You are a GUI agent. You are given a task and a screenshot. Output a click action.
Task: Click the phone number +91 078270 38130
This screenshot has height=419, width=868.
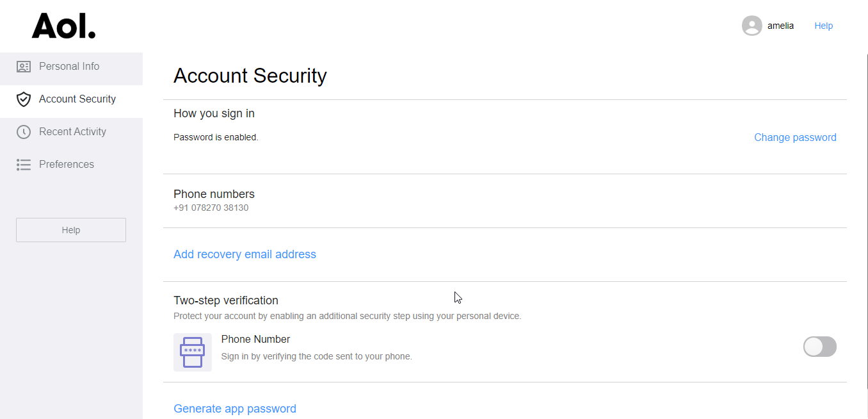pyautogui.click(x=211, y=208)
